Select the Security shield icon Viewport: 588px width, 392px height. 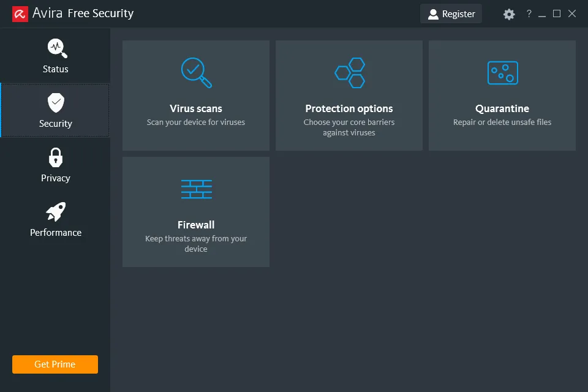click(x=56, y=102)
